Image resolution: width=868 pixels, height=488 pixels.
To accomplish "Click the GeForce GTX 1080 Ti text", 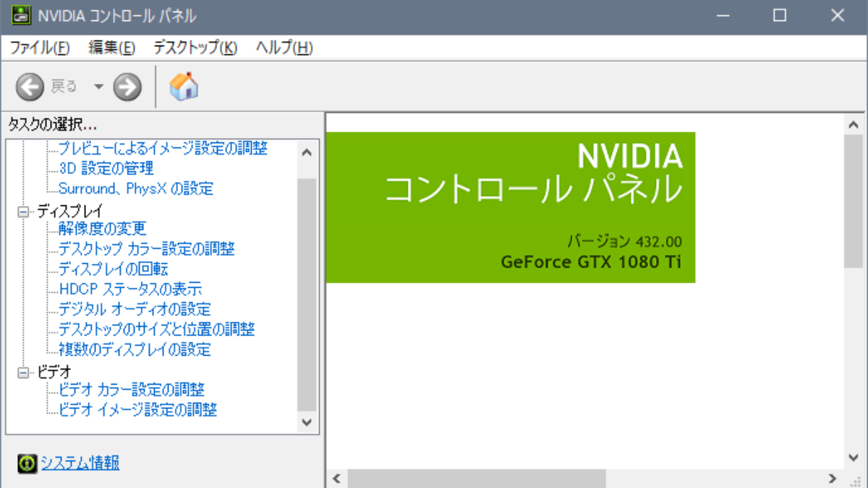I will click(x=591, y=262).
